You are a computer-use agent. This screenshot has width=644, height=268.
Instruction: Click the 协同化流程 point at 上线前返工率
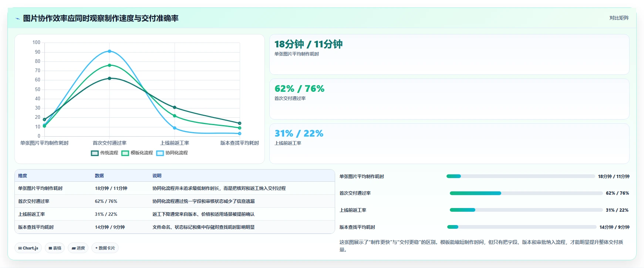click(x=175, y=128)
